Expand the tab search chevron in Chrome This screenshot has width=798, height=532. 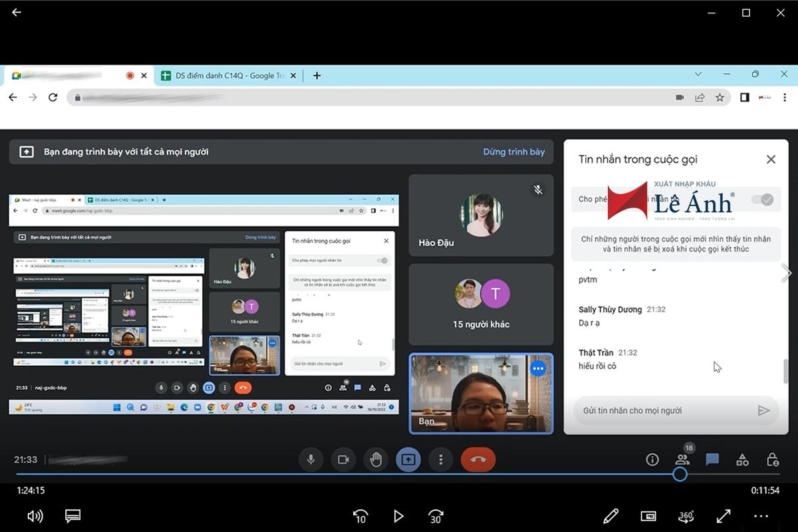[698, 74]
